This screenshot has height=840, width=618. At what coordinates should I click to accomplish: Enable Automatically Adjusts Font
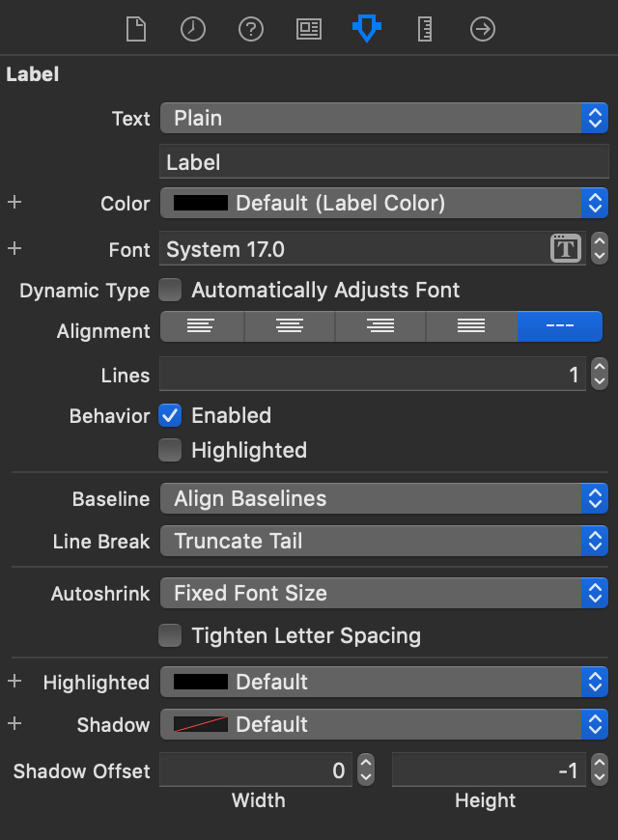(x=170, y=290)
